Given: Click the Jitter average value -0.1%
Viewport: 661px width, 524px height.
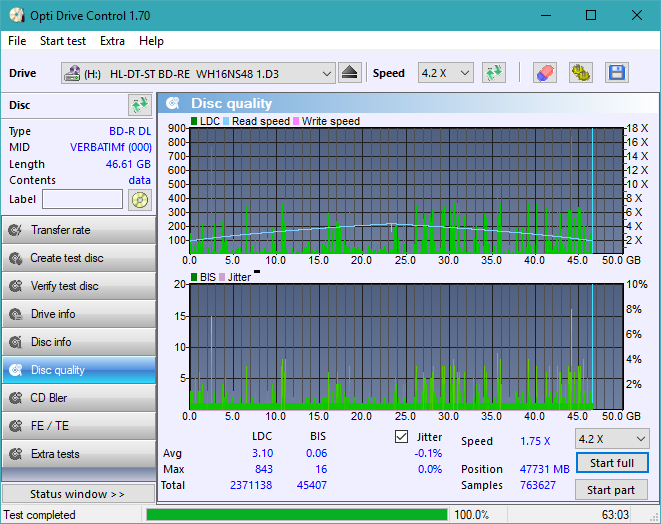Looking at the screenshot, I should (x=428, y=453).
